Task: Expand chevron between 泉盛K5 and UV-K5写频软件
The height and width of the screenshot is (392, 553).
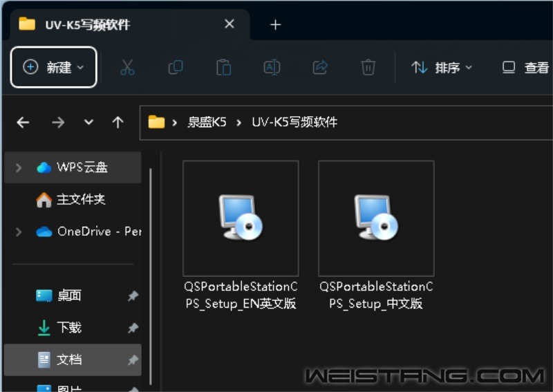Action: [x=239, y=122]
